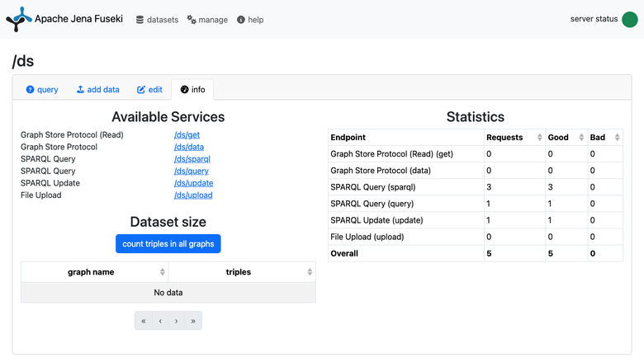Open the /ds/upload service link
644x362 pixels.
[x=193, y=195]
